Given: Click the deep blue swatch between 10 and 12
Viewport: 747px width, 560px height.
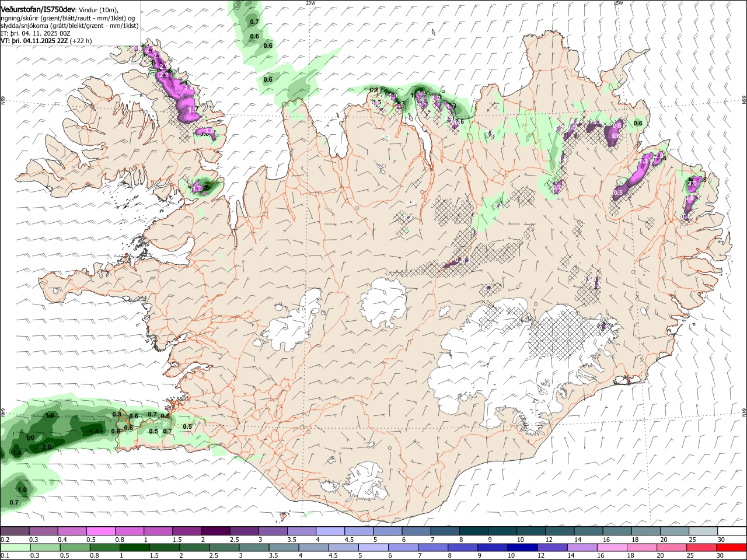Looking at the screenshot, I should click(x=523, y=548).
